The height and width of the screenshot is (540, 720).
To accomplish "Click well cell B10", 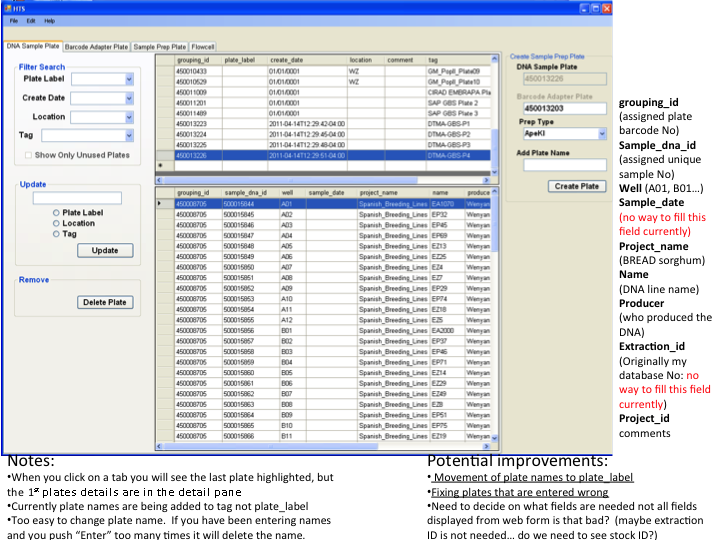I will coord(292,426).
